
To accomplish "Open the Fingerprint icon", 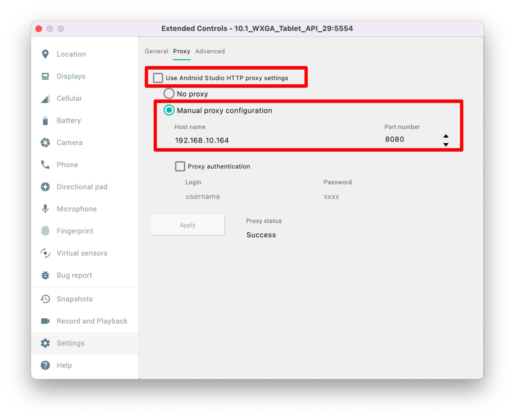I will [45, 231].
